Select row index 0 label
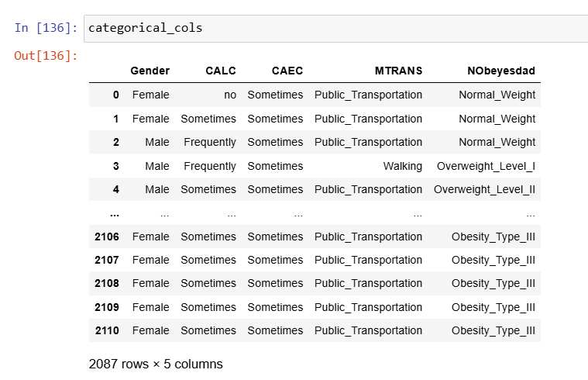Viewport: 588px width, 380px height. tap(116, 95)
